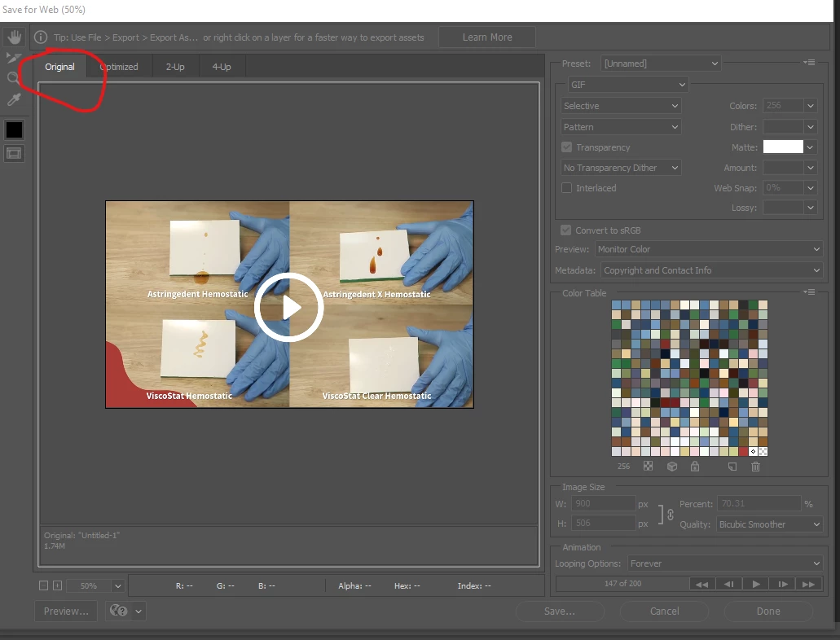Select the Slice Select tool
Image resolution: width=840 pixels, height=640 pixels.
(x=14, y=58)
